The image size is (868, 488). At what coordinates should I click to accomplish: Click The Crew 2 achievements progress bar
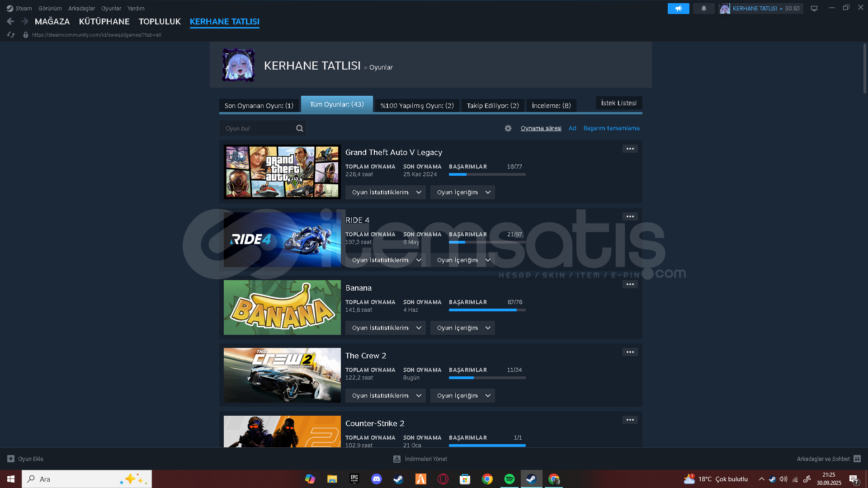(487, 378)
